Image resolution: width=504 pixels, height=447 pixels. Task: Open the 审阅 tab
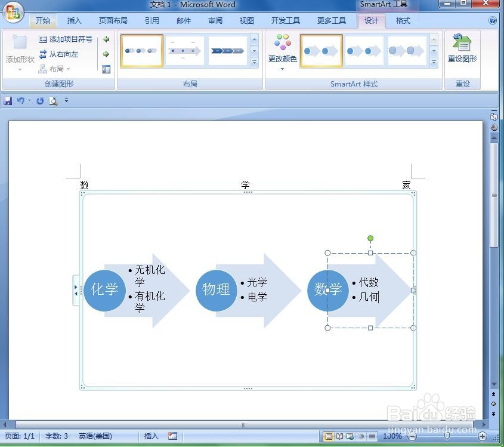click(215, 20)
